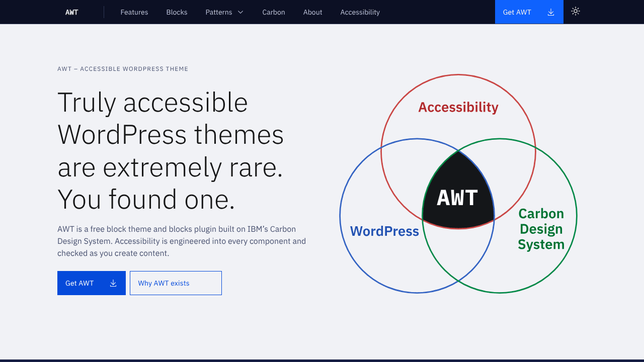Click the eyebrow text "AWT – ACCESSIBLE WORDPRESS THEME"
This screenshot has width=644, height=362.
(123, 69)
